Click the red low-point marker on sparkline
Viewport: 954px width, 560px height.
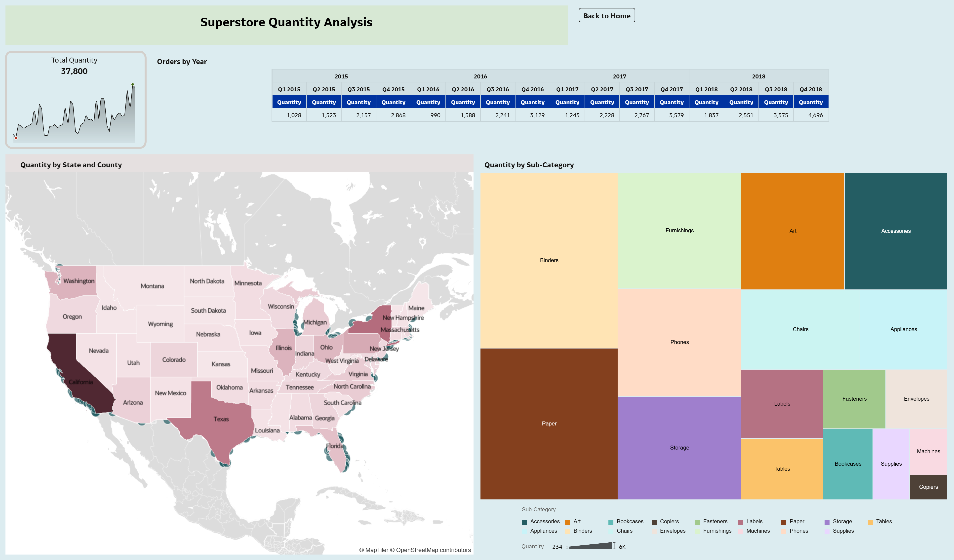click(x=16, y=138)
